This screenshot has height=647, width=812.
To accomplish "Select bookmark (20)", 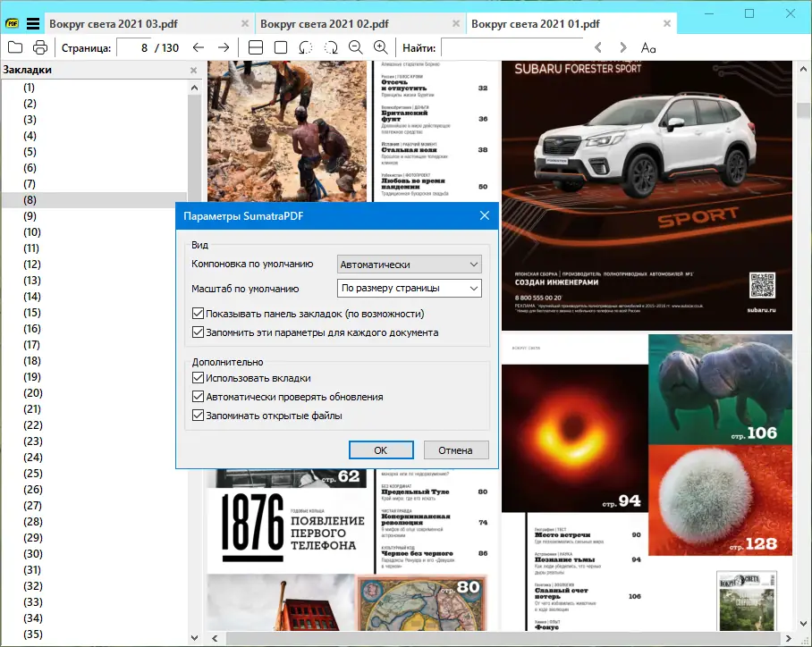I will point(33,393).
